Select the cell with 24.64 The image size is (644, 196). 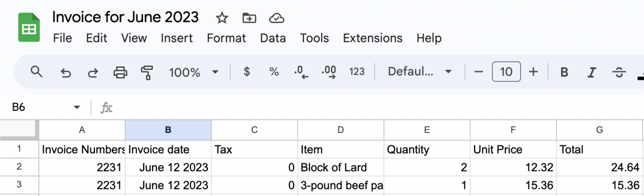[x=600, y=167]
